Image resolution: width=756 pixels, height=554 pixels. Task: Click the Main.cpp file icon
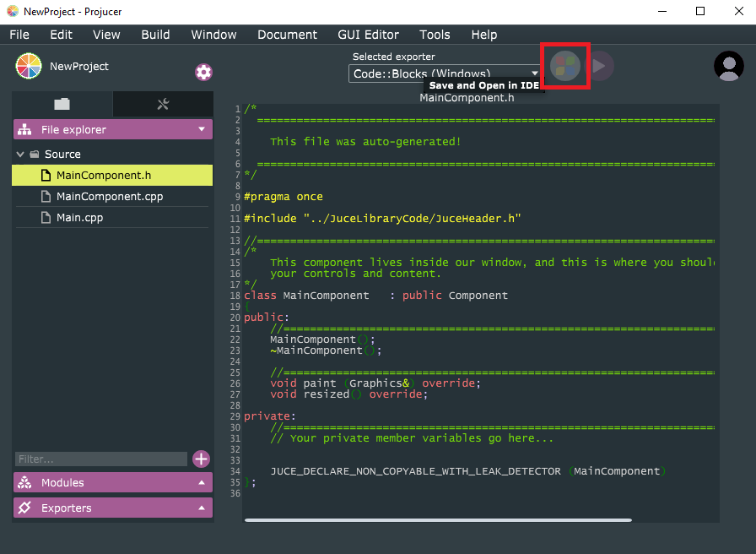click(46, 218)
